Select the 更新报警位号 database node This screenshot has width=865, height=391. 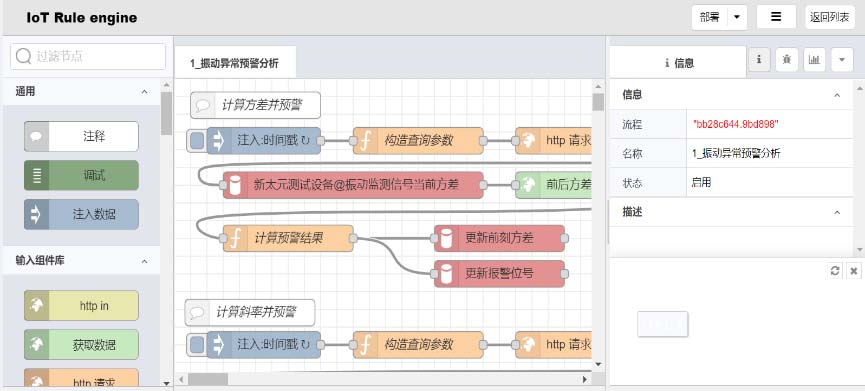pos(499,274)
